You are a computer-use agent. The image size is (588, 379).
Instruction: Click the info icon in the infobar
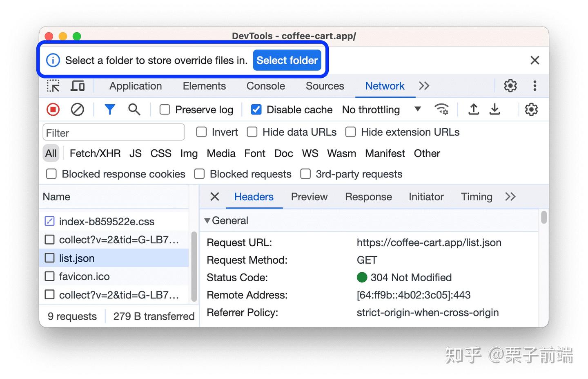coord(53,61)
